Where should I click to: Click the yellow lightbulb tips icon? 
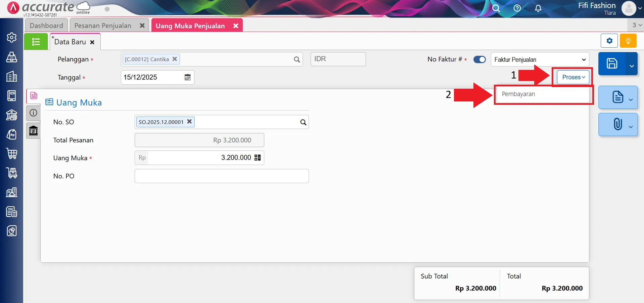628,41
